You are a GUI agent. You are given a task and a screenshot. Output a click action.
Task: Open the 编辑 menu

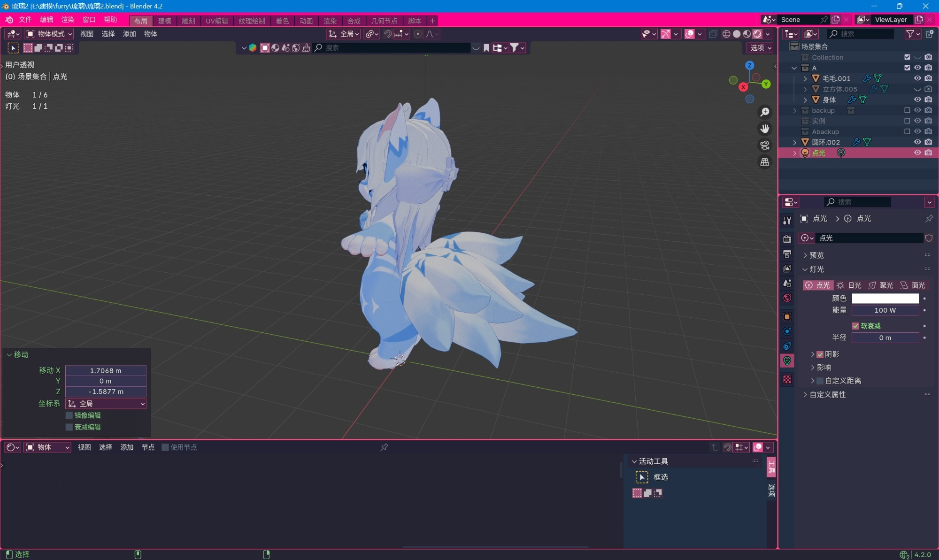pos(46,20)
